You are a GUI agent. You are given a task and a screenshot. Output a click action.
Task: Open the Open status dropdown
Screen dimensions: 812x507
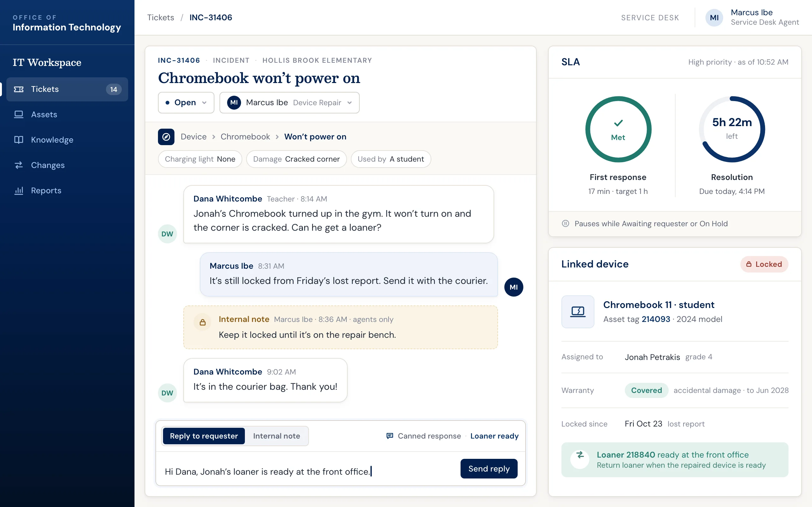point(186,103)
